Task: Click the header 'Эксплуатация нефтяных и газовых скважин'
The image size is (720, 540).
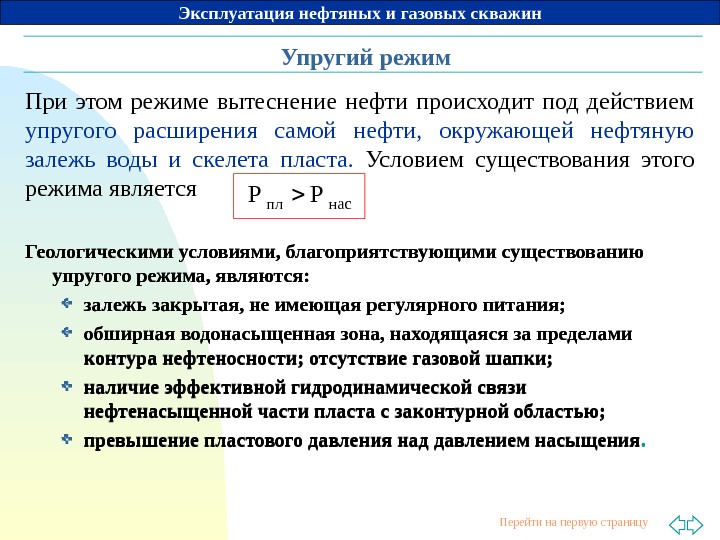Action: click(x=360, y=13)
